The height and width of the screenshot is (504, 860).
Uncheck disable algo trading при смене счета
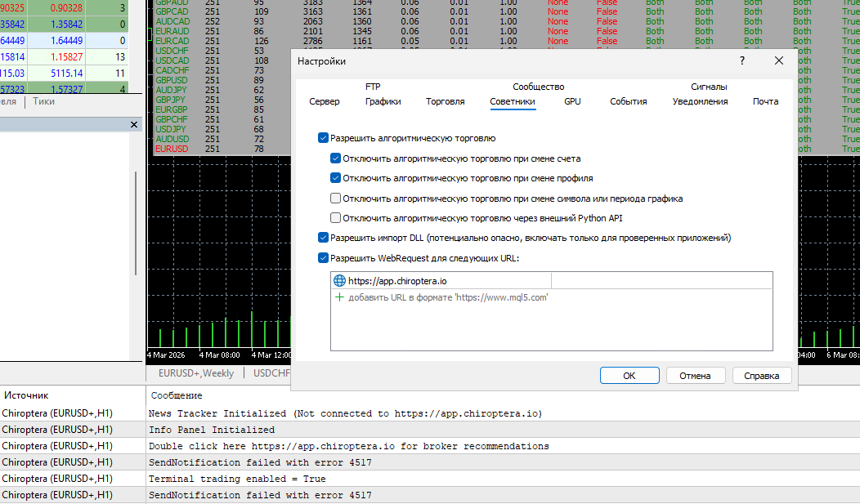[x=336, y=158]
